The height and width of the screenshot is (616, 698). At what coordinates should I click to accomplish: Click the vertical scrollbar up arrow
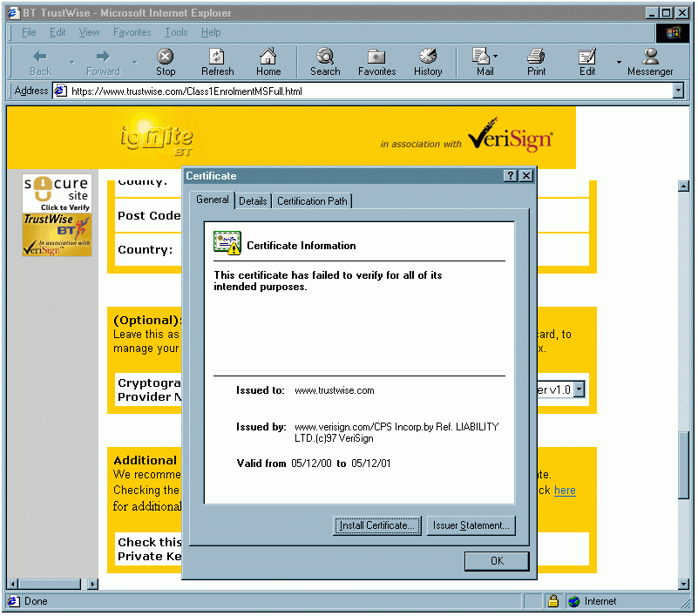tap(684, 186)
